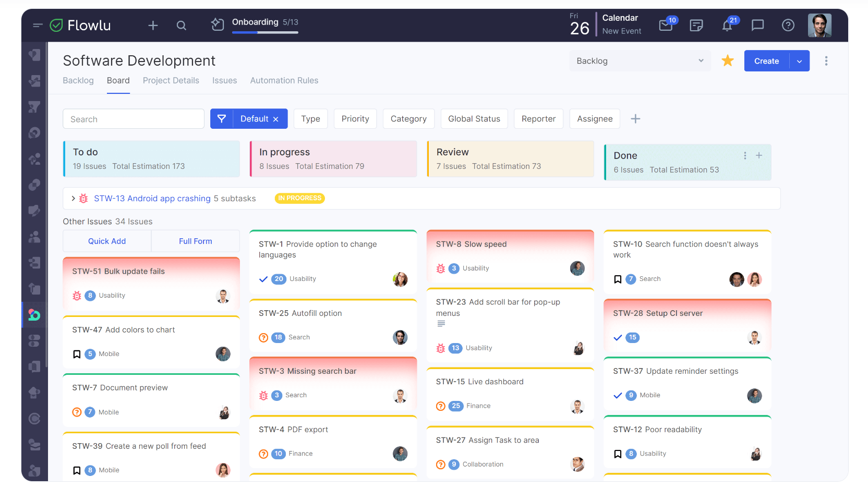
Task: Switch to the Backlog tab
Action: (x=78, y=80)
